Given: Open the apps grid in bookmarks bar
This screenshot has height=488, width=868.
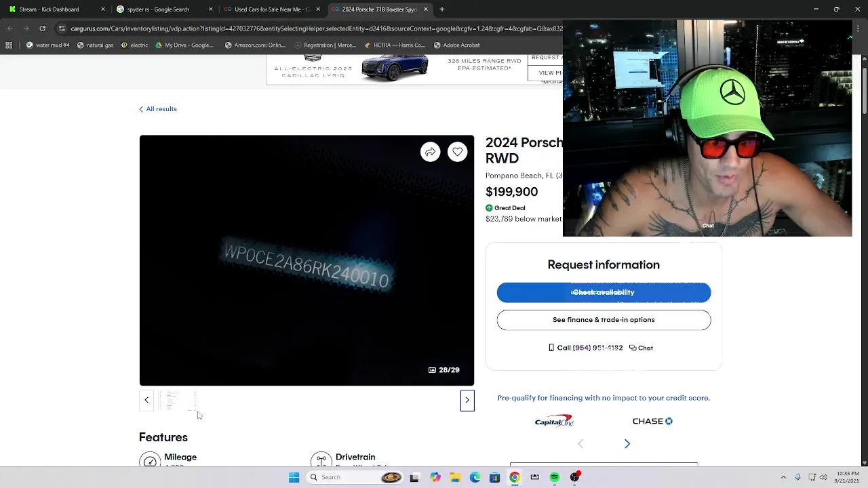Looking at the screenshot, I should pos(9,45).
